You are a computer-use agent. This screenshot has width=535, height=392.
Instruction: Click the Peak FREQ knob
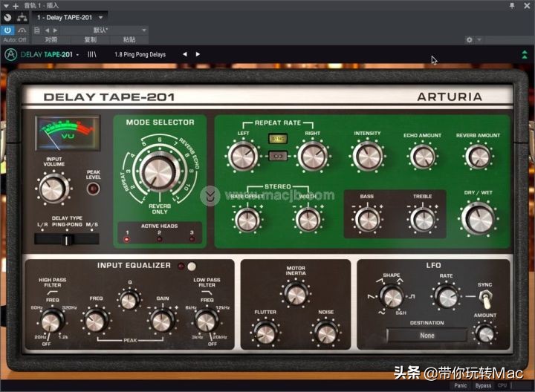point(96,321)
